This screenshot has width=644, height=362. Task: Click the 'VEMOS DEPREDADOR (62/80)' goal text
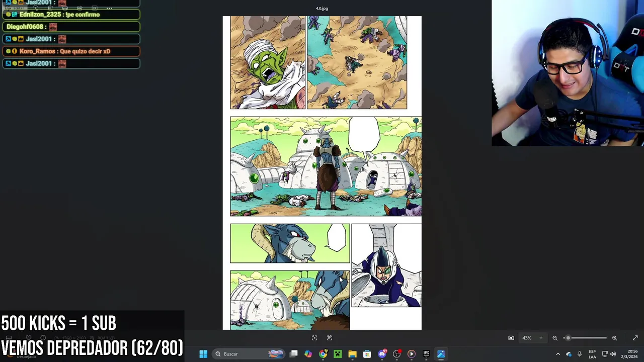coord(92,347)
